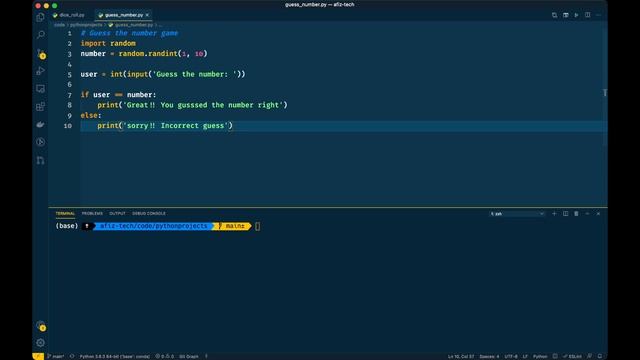This screenshot has height=360, width=640.
Task: Select the TERMINAL panel tab
Action: pos(65,213)
